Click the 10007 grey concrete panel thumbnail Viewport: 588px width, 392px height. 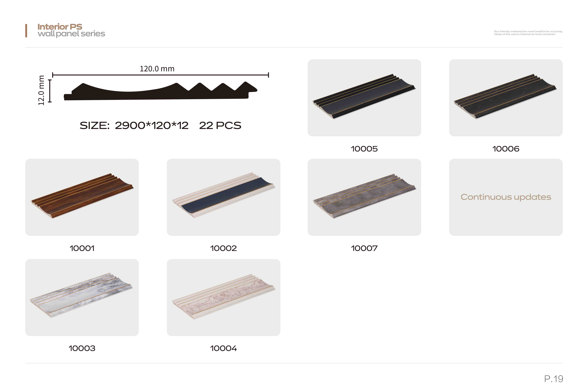[x=364, y=197]
